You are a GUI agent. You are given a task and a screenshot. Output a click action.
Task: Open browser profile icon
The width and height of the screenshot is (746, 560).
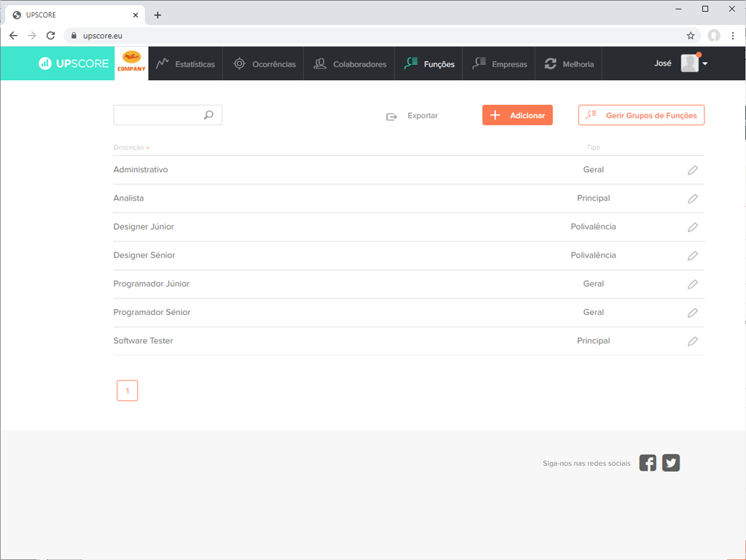(714, 35)
